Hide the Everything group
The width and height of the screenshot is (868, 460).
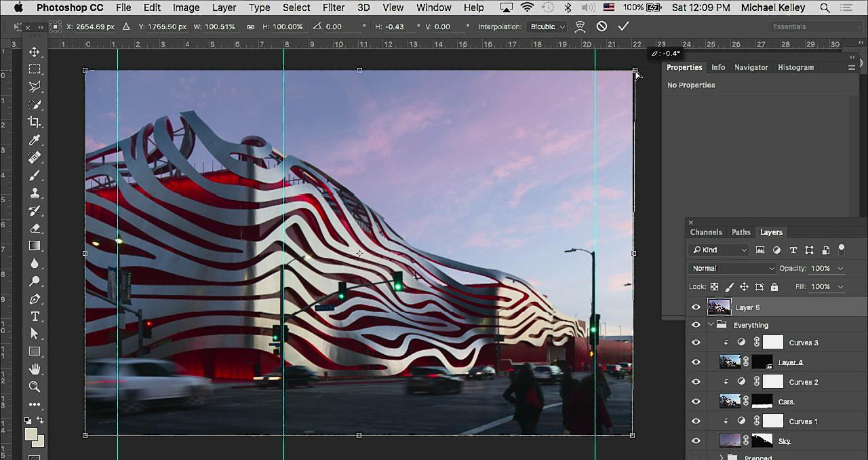[696, 325]
